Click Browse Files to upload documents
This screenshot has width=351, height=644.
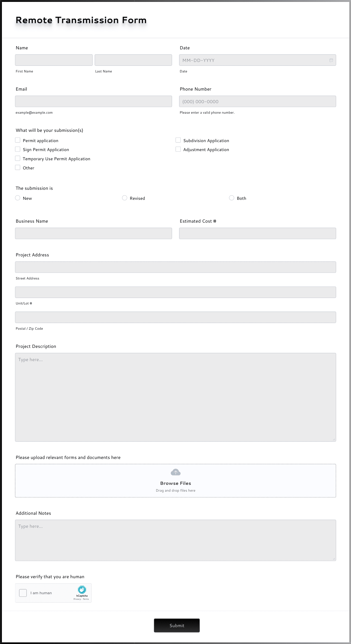175,483
